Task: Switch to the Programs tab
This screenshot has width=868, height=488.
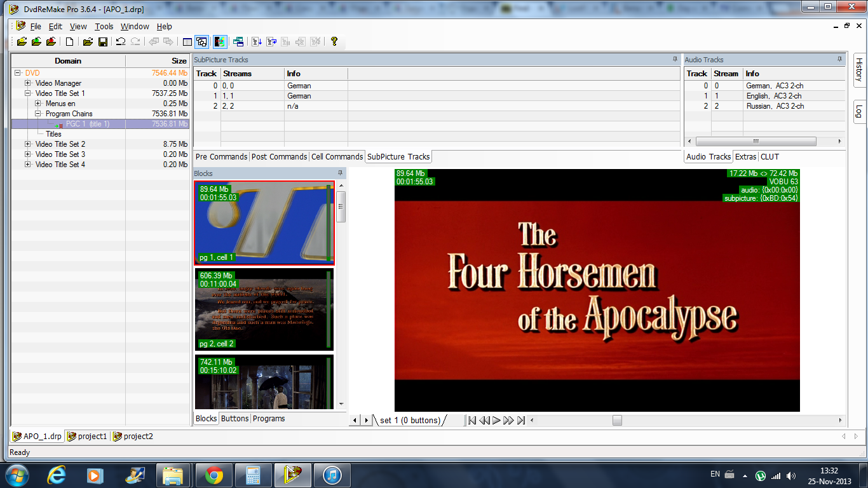Action: point(269,418)
